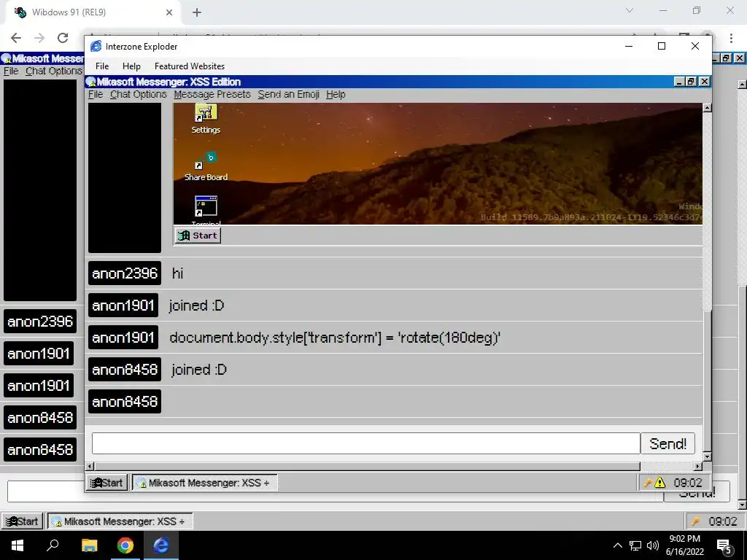Click anon2396 name tag beside 'hi'
The width and height of the screenshot is (747, 560).
pyautogui.click(x=125, y=273)
